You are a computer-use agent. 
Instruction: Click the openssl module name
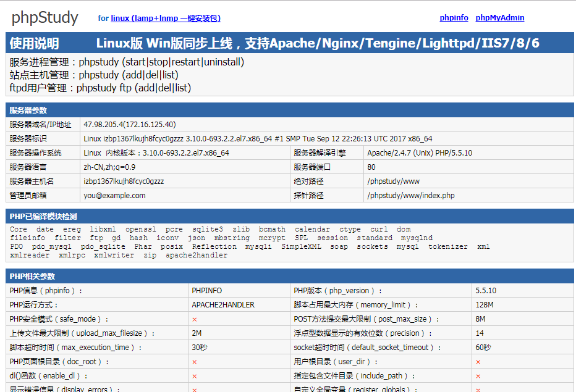[141, 230]
